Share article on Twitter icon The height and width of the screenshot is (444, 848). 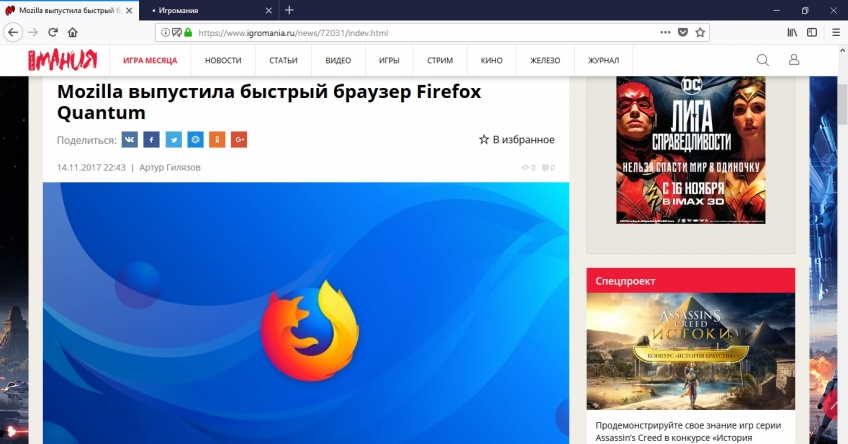pos(174,140)
